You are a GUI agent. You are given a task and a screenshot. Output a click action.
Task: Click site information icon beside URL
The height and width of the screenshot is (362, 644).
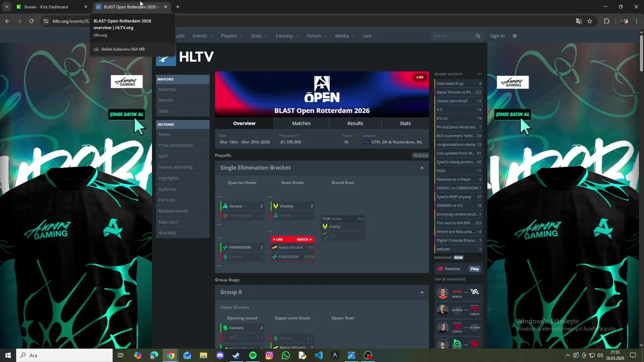(46, 21)
